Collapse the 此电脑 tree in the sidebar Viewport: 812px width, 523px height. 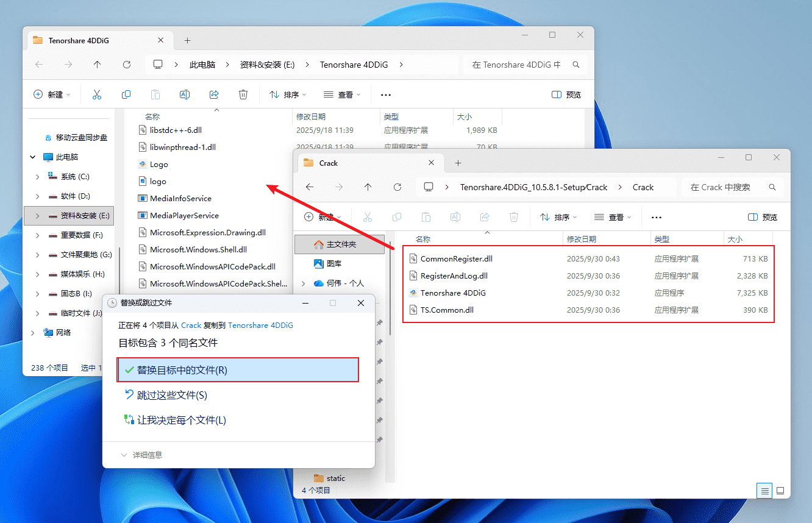[32, 157]
